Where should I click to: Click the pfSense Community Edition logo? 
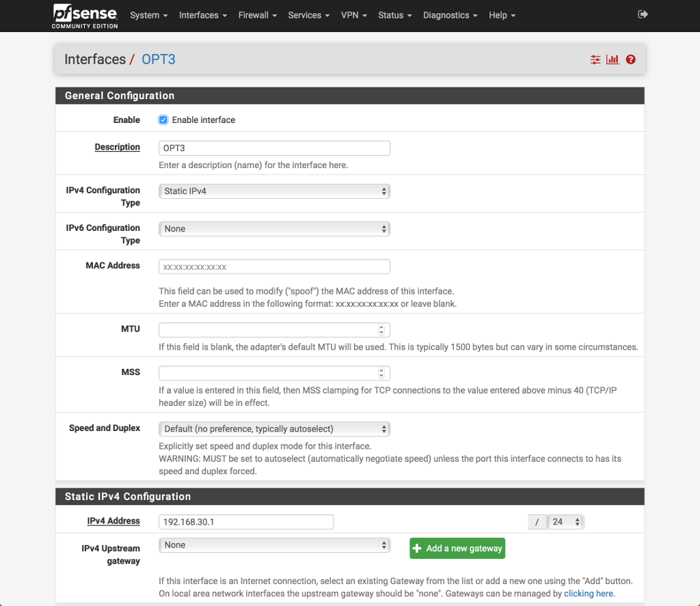pyautogui.click(x=85, y=16)
